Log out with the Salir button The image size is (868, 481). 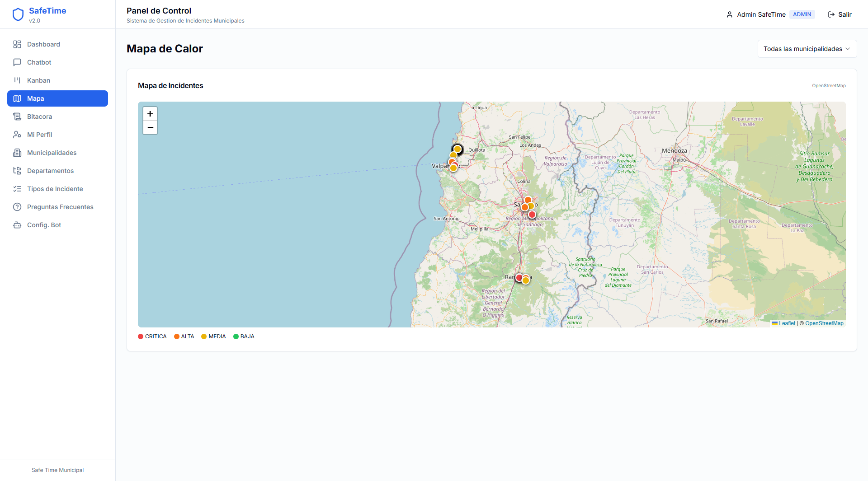[x=840, y=14]
